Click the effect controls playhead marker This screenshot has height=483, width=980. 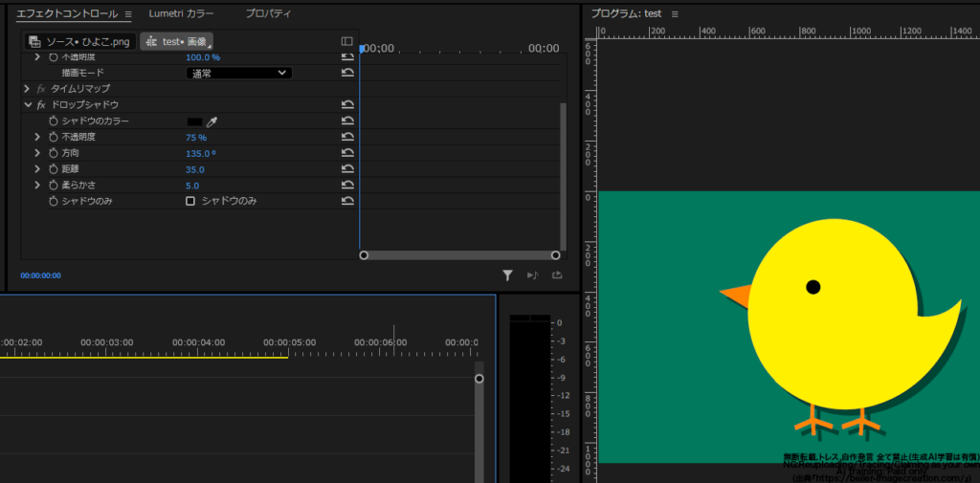pos(362,48)
